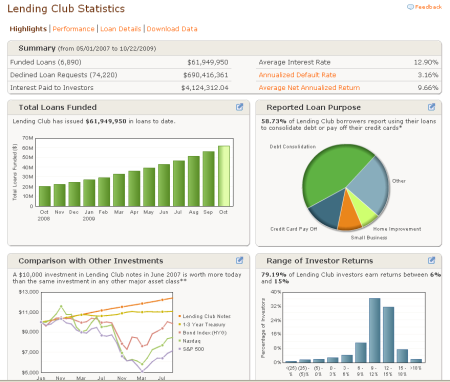Click the Lending Club Statistics heading
Image resolution: width=450 pixels, height=382 pixels.
click(66, 9)
